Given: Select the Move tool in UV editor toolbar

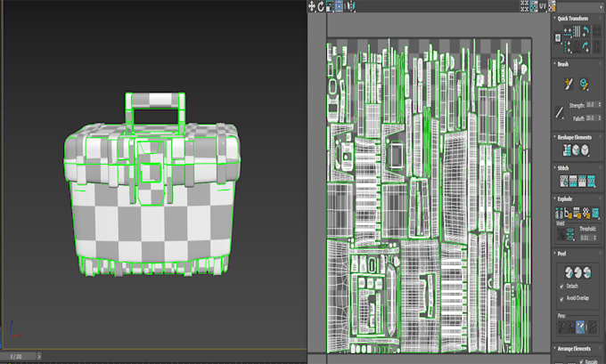Looking at the screenshot, I should pos(312,6).
